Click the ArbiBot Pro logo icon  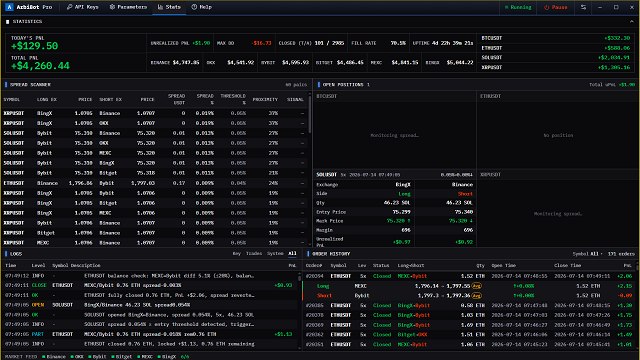pyautogui.click(x=9, y=7)
